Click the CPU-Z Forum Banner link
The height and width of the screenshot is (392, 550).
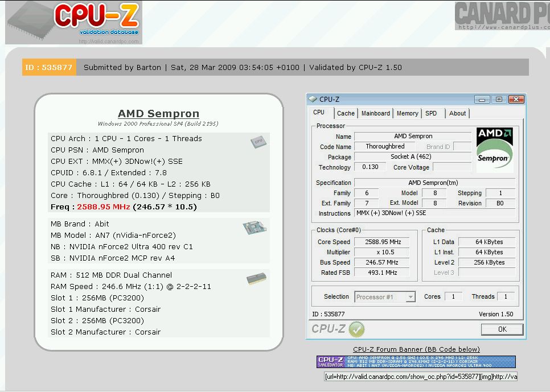tap(416, 349)
